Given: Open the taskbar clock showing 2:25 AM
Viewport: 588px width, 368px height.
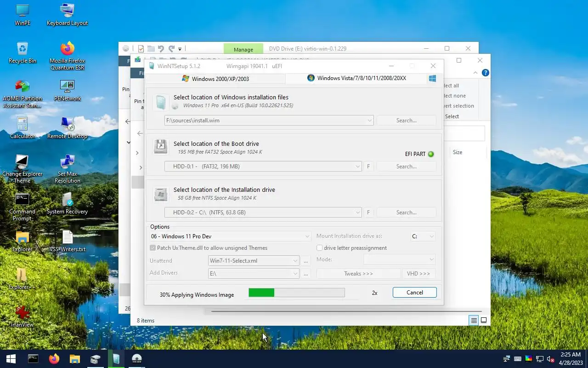Looking at the screenshot, I should click(570, 359).
